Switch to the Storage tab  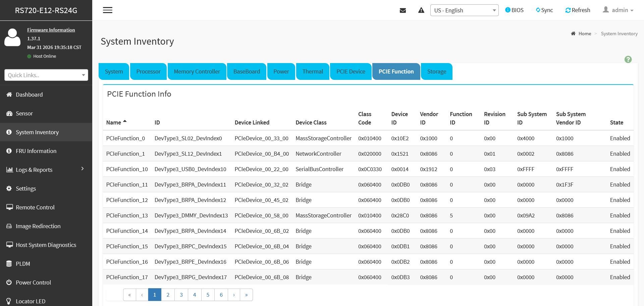(x=437, y=71)
